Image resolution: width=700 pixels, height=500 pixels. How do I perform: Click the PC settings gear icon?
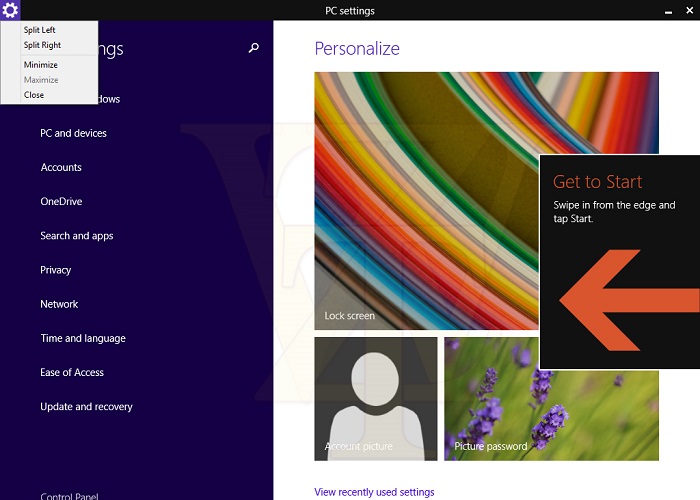(10, 10)
